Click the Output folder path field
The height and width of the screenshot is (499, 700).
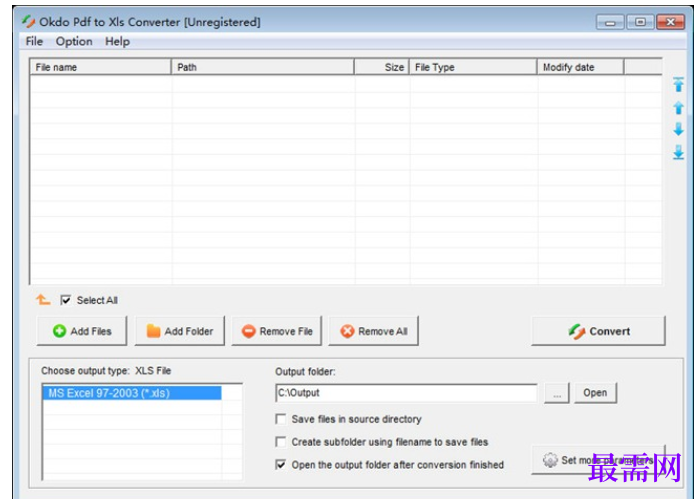coord(406,393)
